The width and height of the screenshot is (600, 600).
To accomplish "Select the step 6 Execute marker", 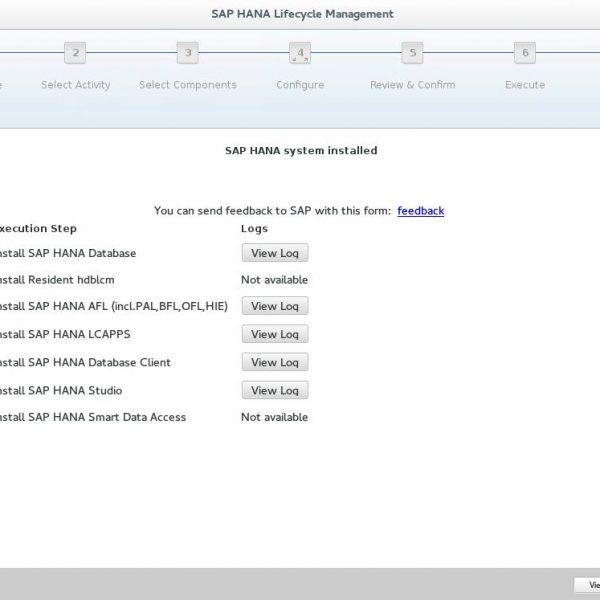I will pyautogui.click(x=524, y=53).
